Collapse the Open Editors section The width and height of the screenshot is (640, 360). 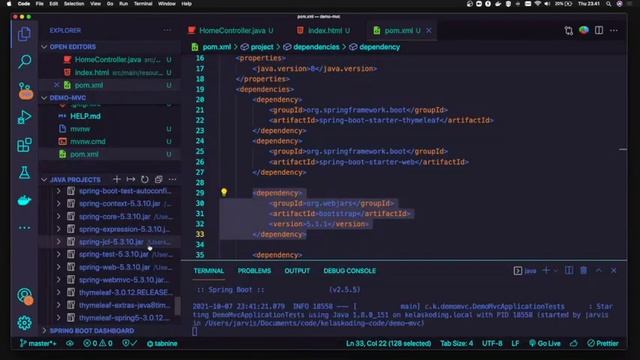(44, 47)
